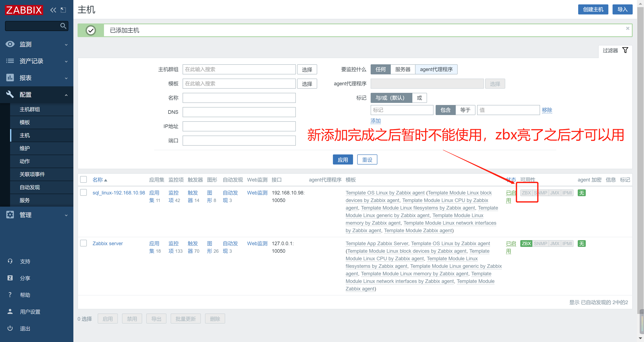Click the 导入 button
The width and height of the screenshot is (644, 342).
click(622, 9)
